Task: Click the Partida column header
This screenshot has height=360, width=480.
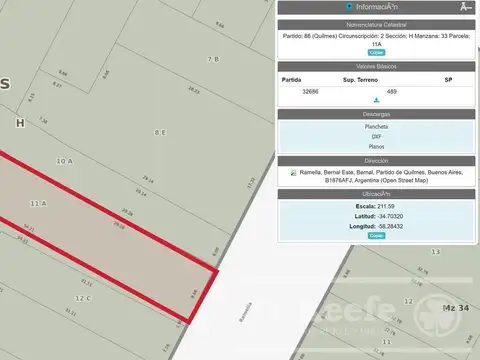Action: pyautogui.click(x=291, y=80)
